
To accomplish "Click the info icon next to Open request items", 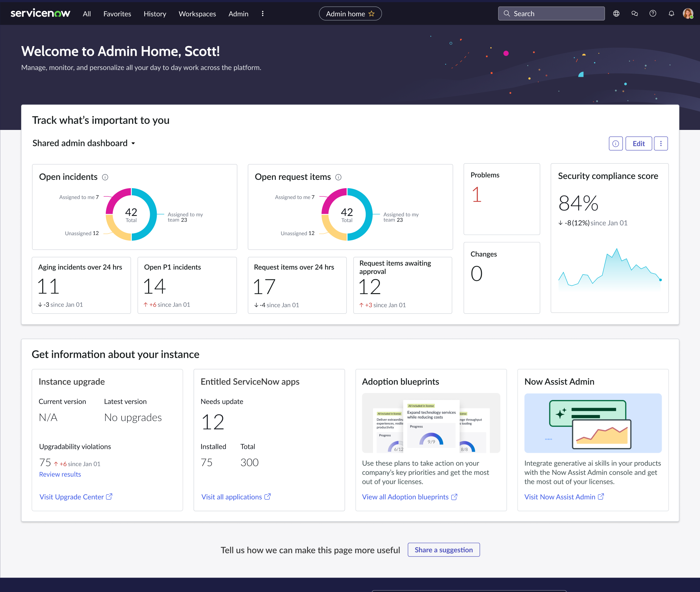I will [338, 177].
